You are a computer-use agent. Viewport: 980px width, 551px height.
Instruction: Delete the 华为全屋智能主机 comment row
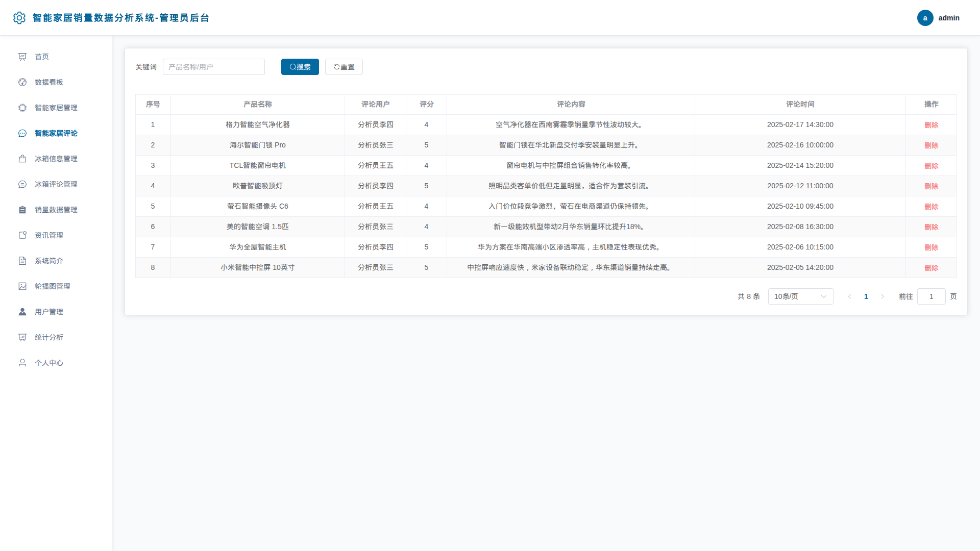point(931,247)
